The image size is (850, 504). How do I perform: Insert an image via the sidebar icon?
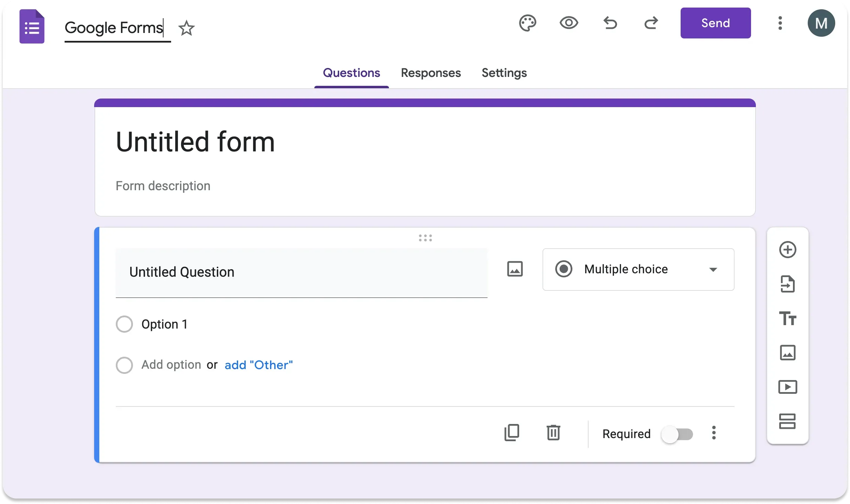788,353
